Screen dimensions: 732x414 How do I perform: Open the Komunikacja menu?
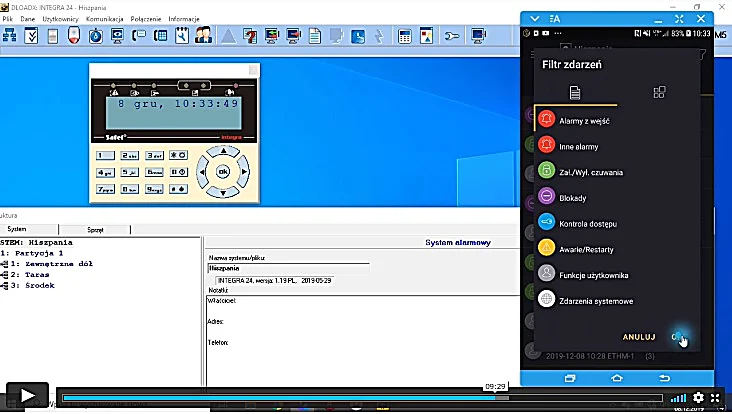[105, 19]
